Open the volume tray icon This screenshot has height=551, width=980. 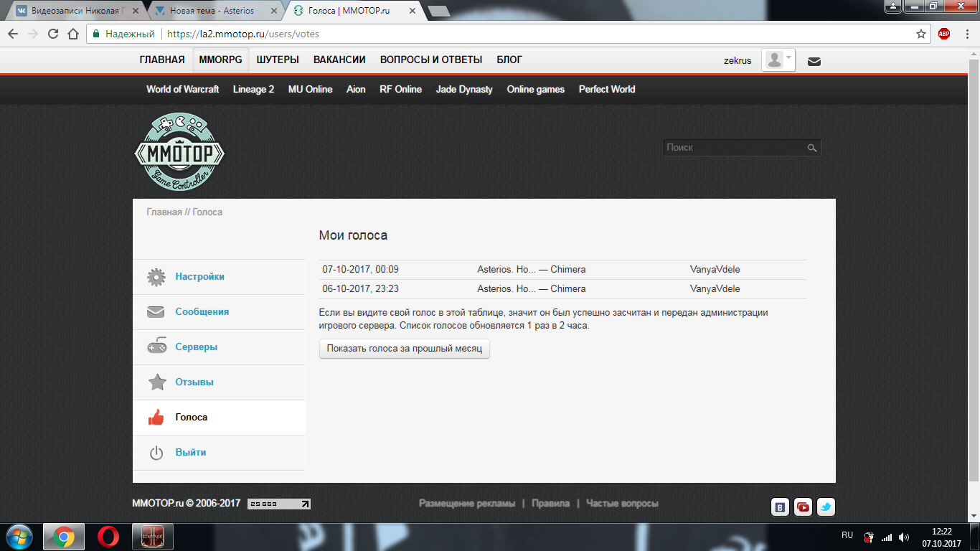click(x=904, y=537)
